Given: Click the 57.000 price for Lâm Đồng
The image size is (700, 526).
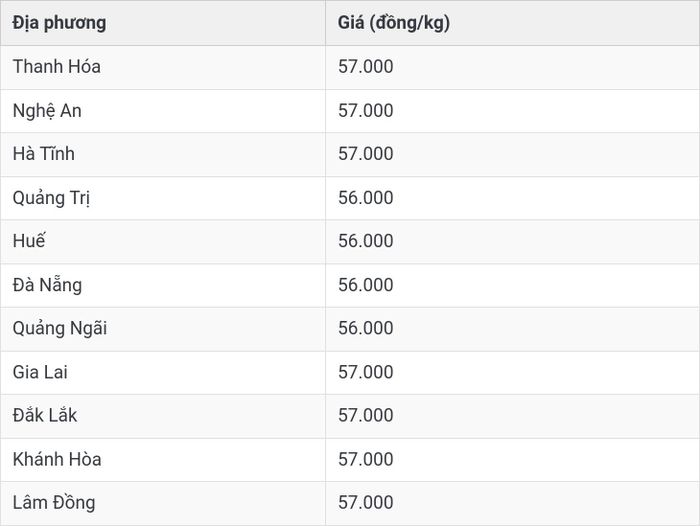Looking at the screenshot, I should 366,503.
